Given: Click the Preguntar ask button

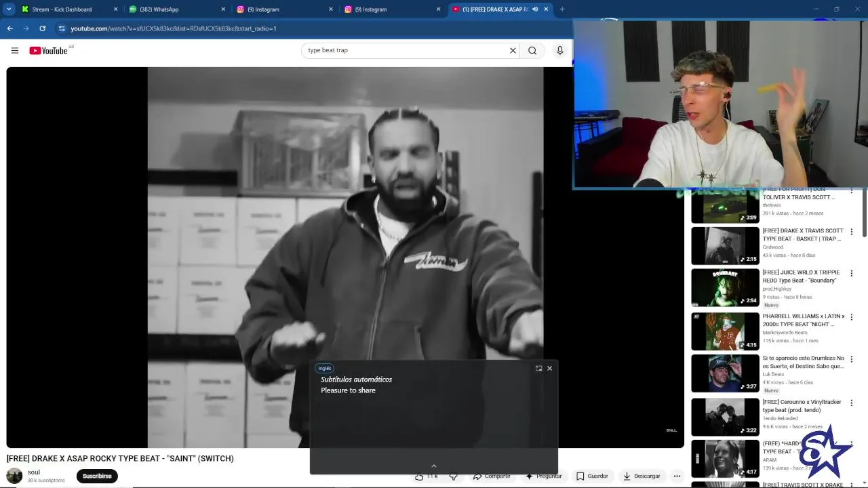Looking at the screenshot, I should click(x=544, y=476).
